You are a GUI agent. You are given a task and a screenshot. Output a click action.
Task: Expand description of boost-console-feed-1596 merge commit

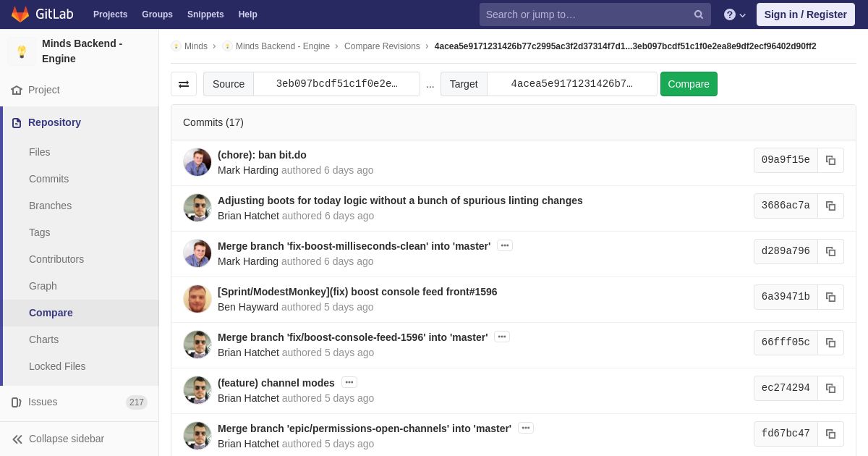coord(502,337)
